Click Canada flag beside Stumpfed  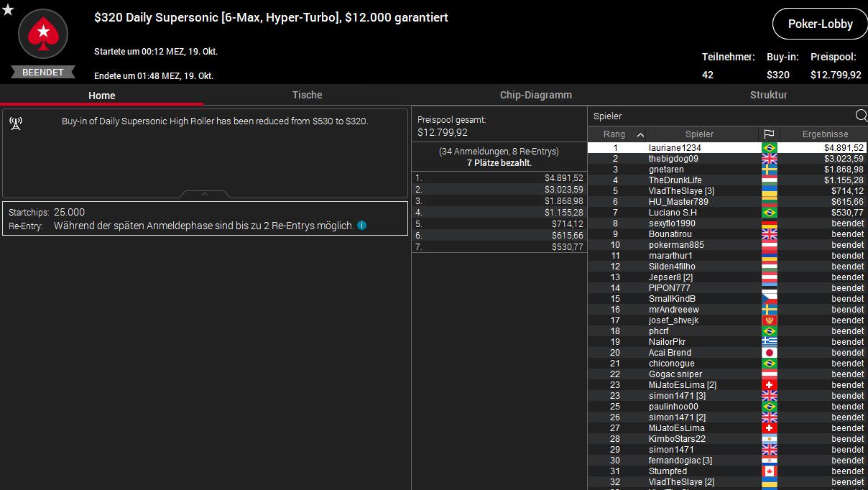point(769,471)
